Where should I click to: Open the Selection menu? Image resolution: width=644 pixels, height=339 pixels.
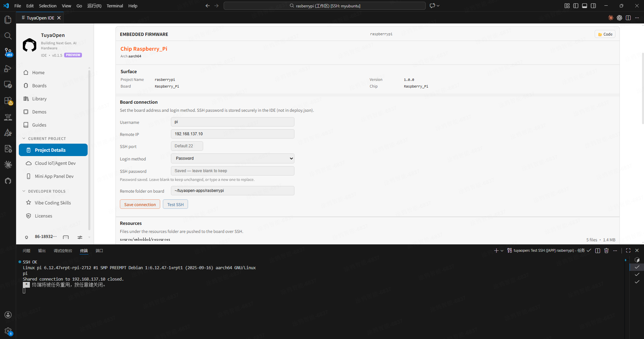click(x=48, y=6)
